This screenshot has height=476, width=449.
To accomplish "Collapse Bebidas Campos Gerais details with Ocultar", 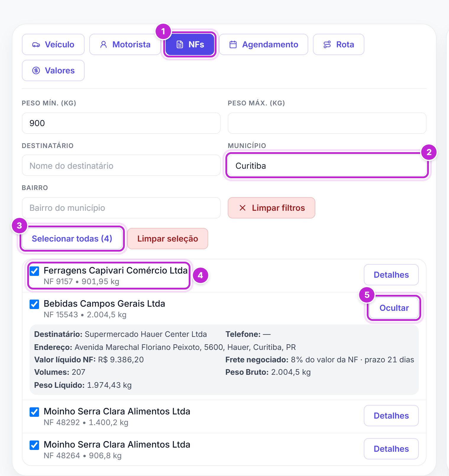I will click(x=394, y=308).
